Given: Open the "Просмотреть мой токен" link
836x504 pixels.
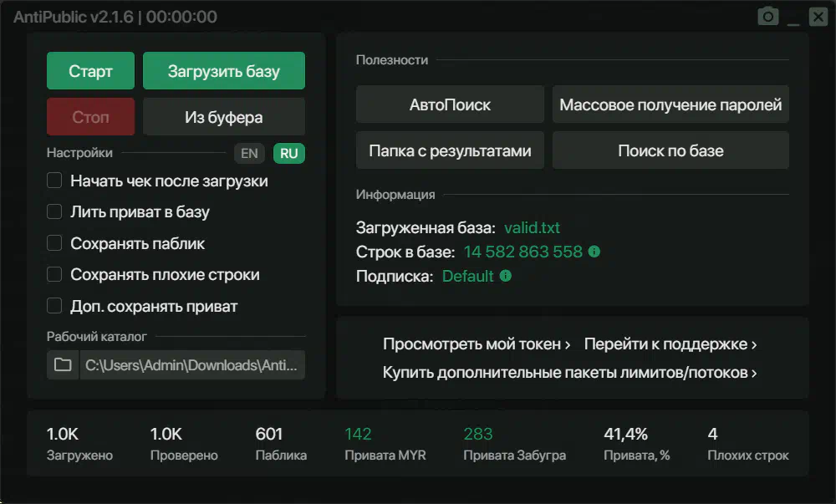Looking at the screenshot, I should point(477,344).
